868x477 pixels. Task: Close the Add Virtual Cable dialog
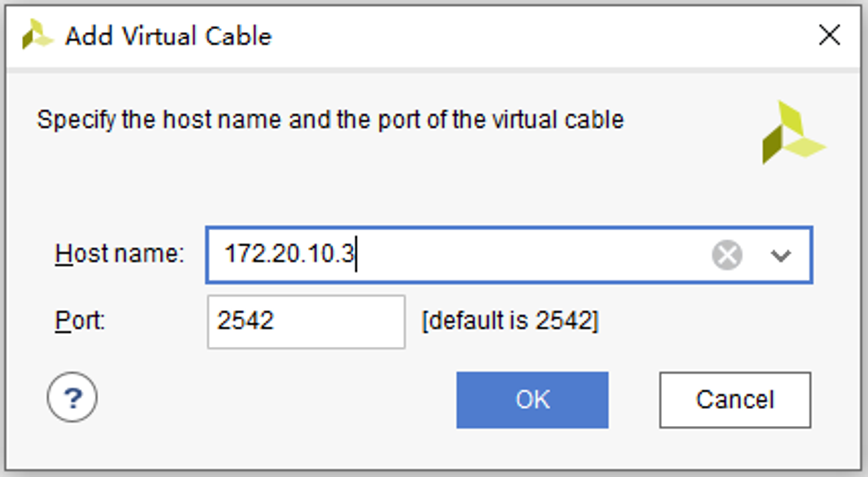tap(829, 35)
